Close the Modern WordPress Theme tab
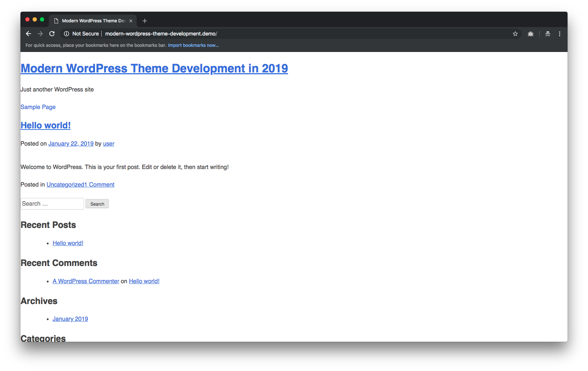The image size is (588, 371). point(131,21)
